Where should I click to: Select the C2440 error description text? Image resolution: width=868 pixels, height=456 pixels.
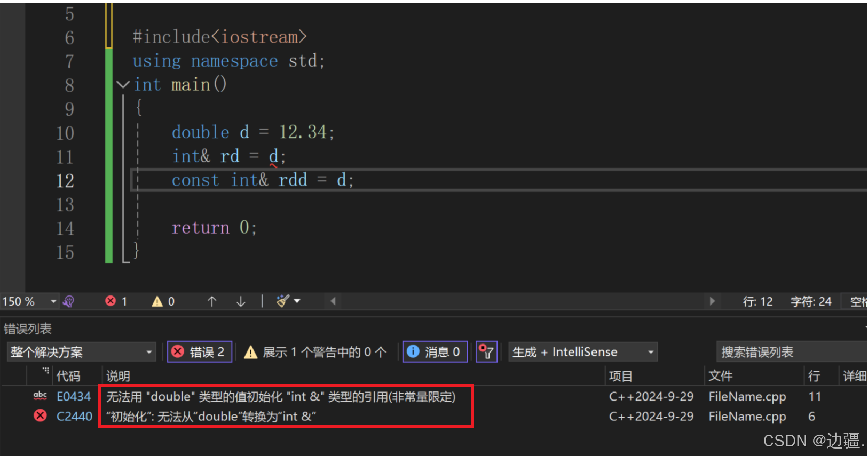pyautogui.click(x=211, y=417)
